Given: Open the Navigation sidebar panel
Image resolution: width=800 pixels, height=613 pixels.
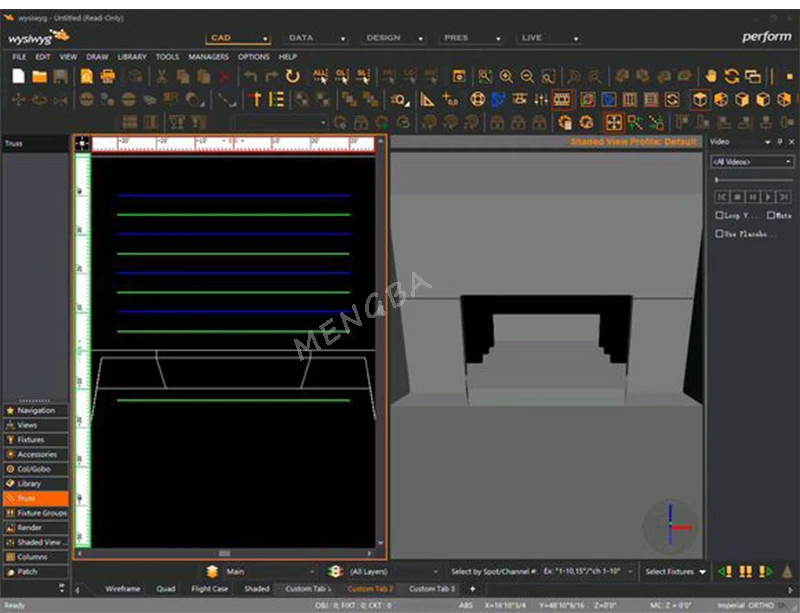Looking at the screenshot, I should click(36, 410).
